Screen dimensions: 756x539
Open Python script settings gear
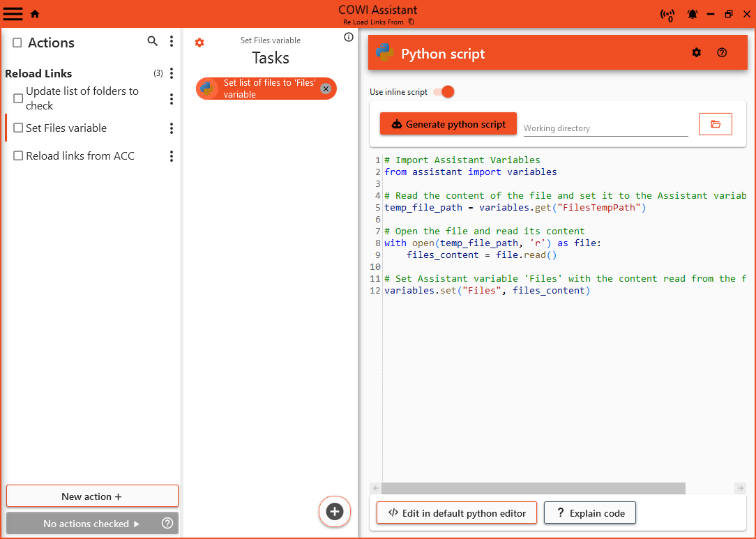[696, 52]
